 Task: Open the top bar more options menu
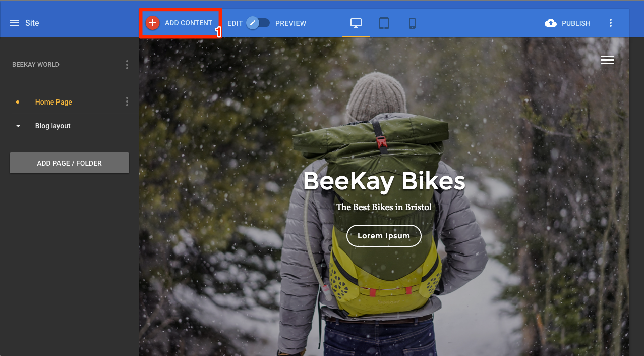point(611,23)
